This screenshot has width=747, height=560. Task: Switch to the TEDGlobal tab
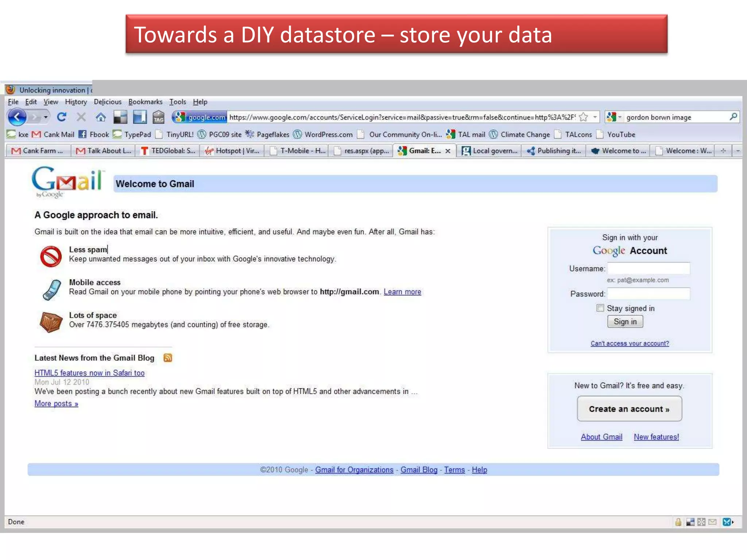click(168, 151)
